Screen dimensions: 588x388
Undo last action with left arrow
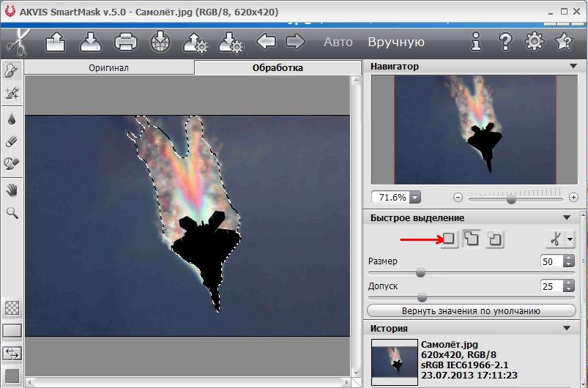pyautogui.click(x=266, y=42)
